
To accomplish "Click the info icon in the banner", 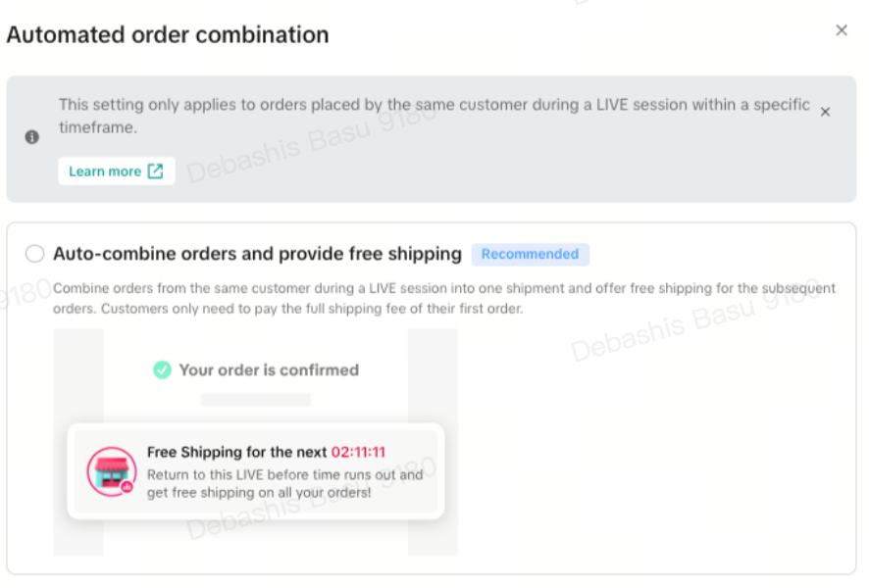I will click(x=31, y=137).
